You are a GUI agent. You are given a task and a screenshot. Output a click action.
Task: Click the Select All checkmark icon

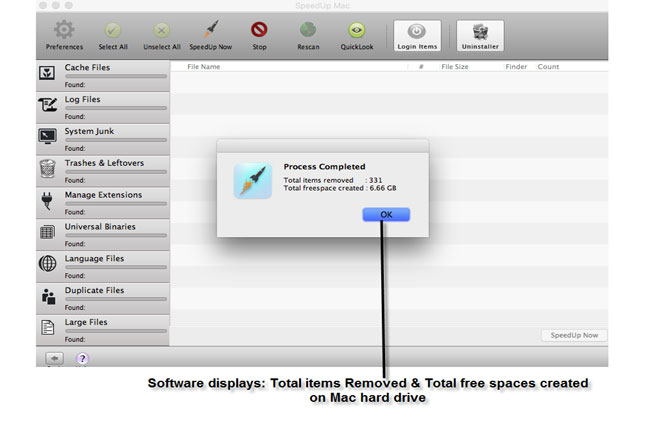(x=112, y=30)
